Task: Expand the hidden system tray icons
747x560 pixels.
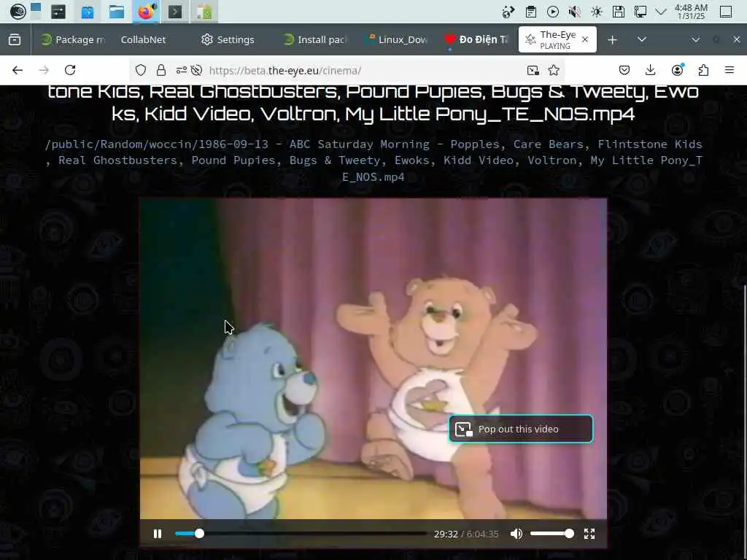Action: (660, 12)
